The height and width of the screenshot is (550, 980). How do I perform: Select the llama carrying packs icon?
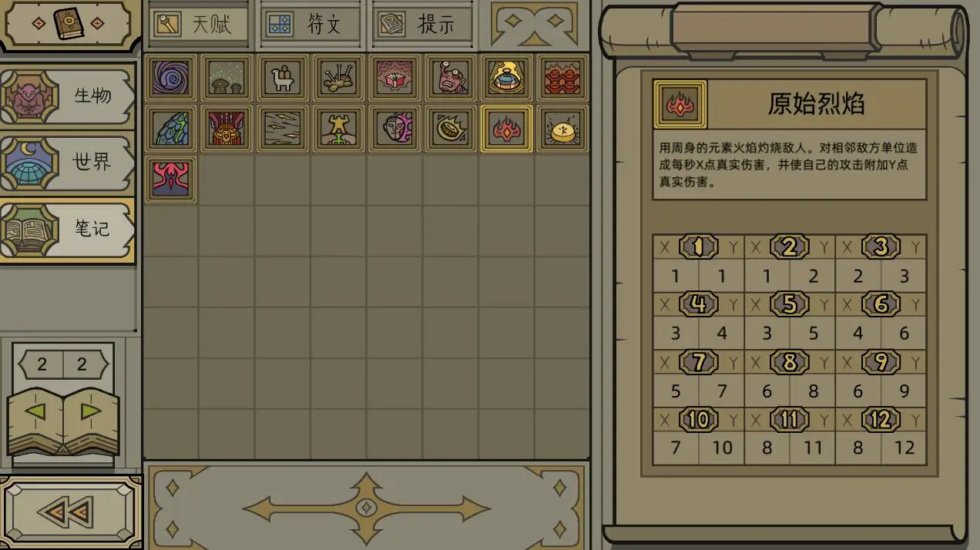pos(283,78)
